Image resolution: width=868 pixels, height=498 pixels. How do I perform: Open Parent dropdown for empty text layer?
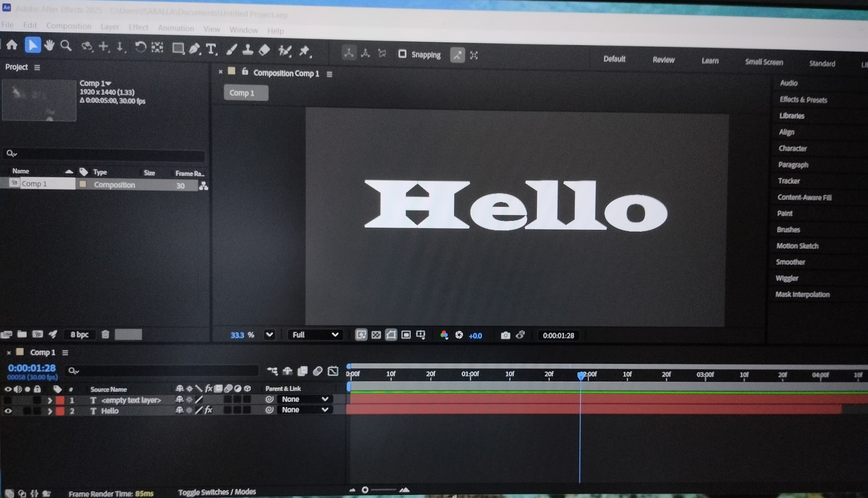(x=305, y=399)
